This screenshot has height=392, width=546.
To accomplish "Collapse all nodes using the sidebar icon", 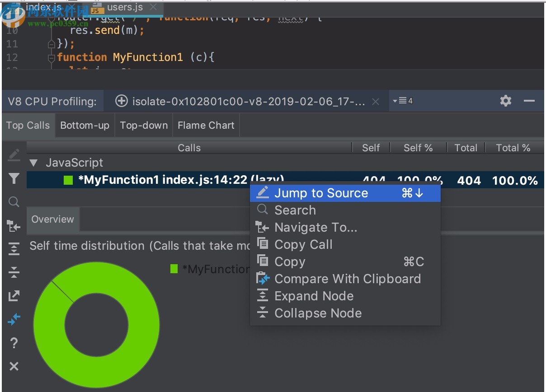I will [14, 272].
